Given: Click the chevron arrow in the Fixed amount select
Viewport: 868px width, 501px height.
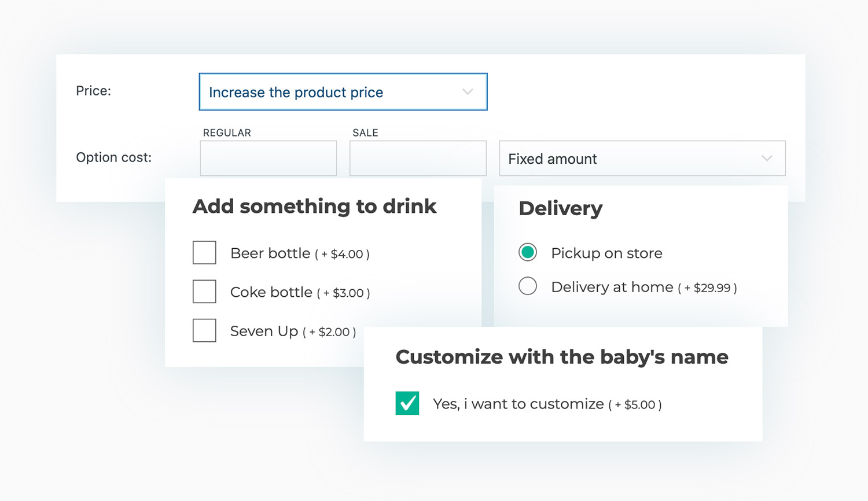Looking at the screenshot, I should (x=767, y=159).
